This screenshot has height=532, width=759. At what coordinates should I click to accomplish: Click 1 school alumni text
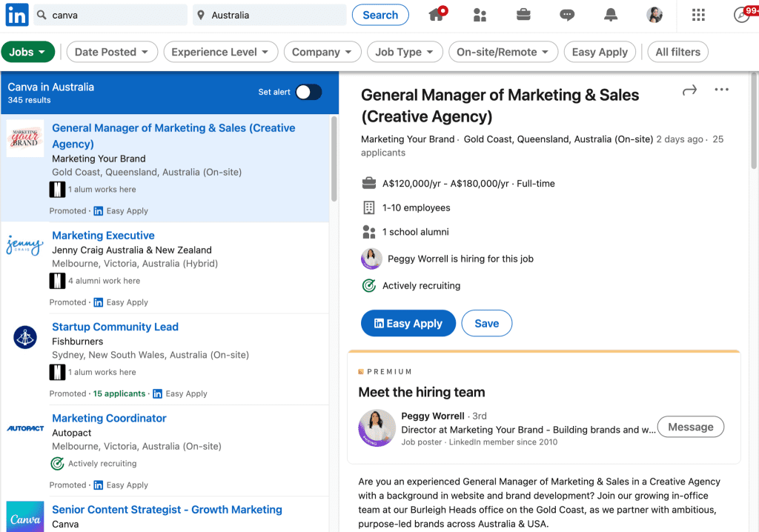click(415, 232)
